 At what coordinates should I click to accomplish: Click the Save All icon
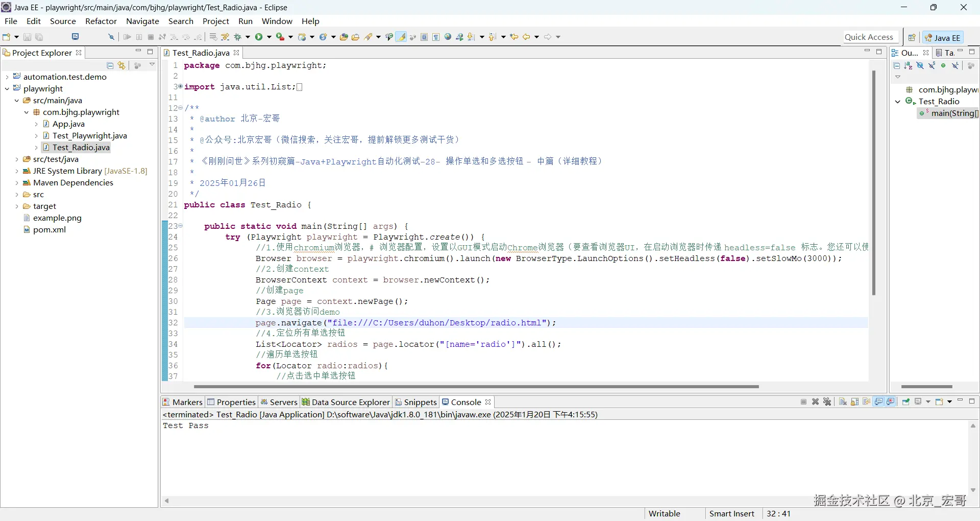tap(39, 37)
